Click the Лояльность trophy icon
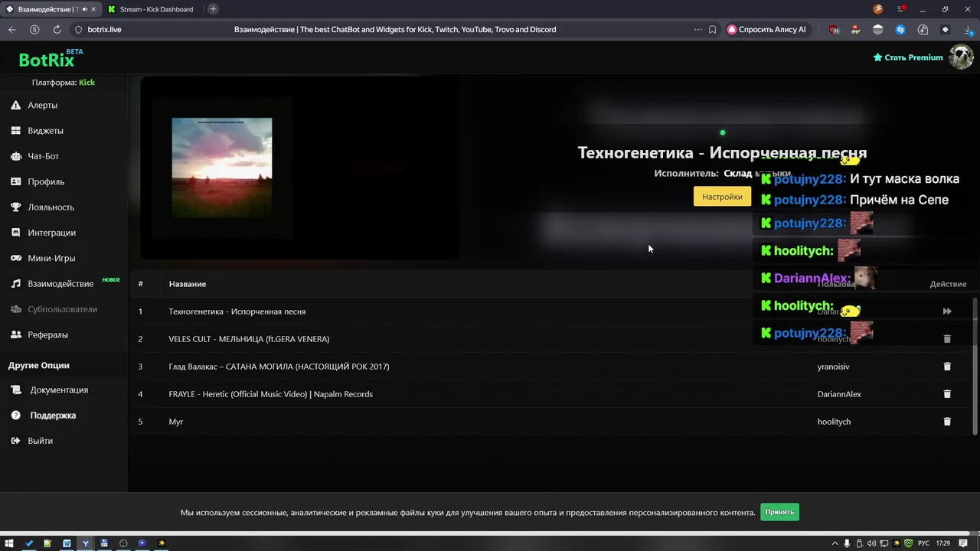This screenshot has width=980, height=551. [x=15, y=207]
